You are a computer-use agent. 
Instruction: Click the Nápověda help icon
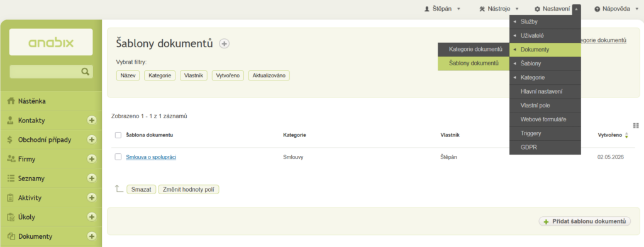(597, 9)
